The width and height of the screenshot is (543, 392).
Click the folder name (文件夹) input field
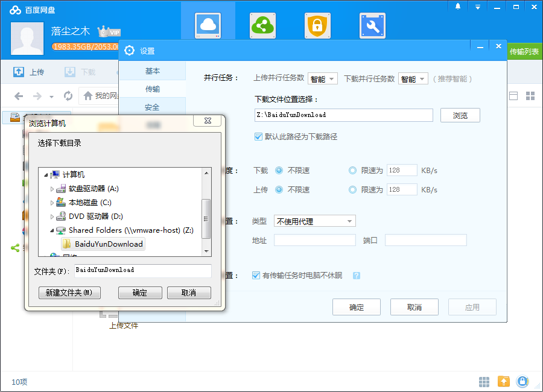click(x=142, y=270)
